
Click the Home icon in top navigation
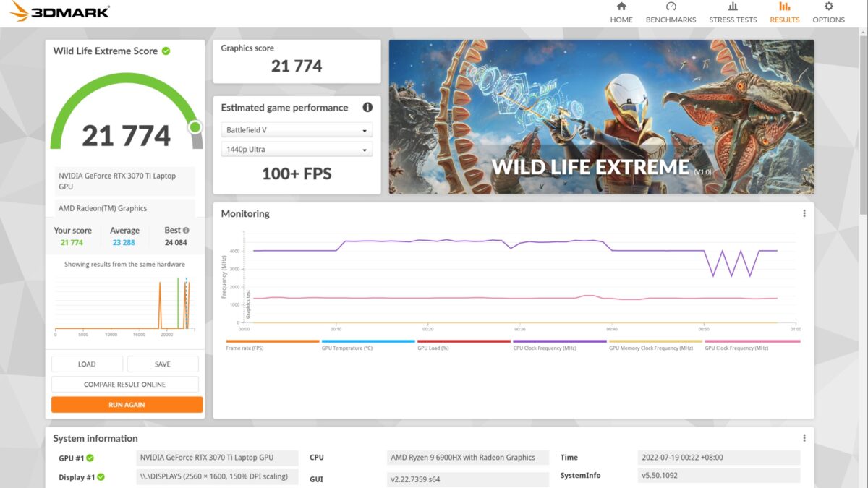(621, 7)
